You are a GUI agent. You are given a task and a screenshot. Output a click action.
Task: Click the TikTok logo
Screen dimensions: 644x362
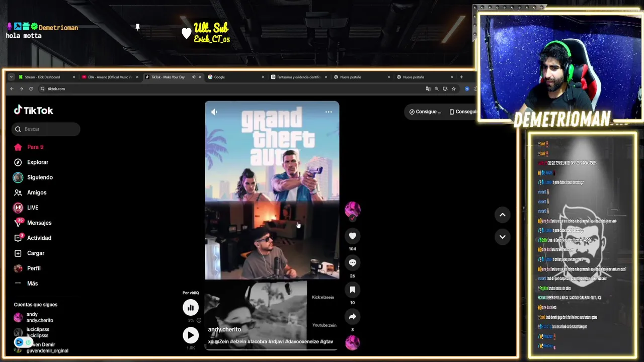tap(33, 110)
